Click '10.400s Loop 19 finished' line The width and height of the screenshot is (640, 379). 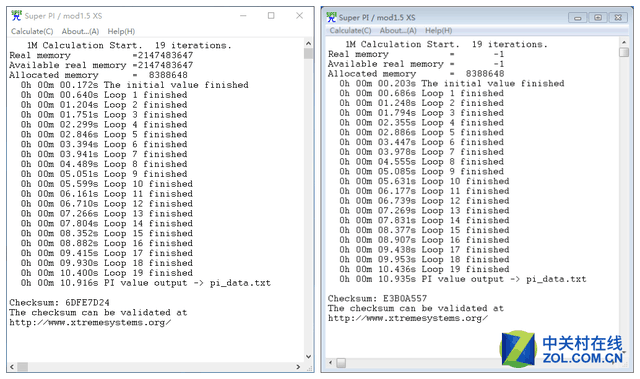point(107,273)
